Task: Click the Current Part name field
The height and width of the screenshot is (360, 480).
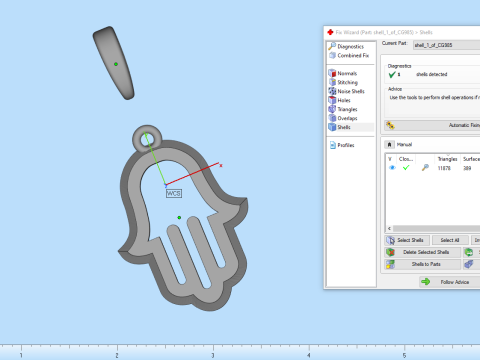Action: [447, 45]
